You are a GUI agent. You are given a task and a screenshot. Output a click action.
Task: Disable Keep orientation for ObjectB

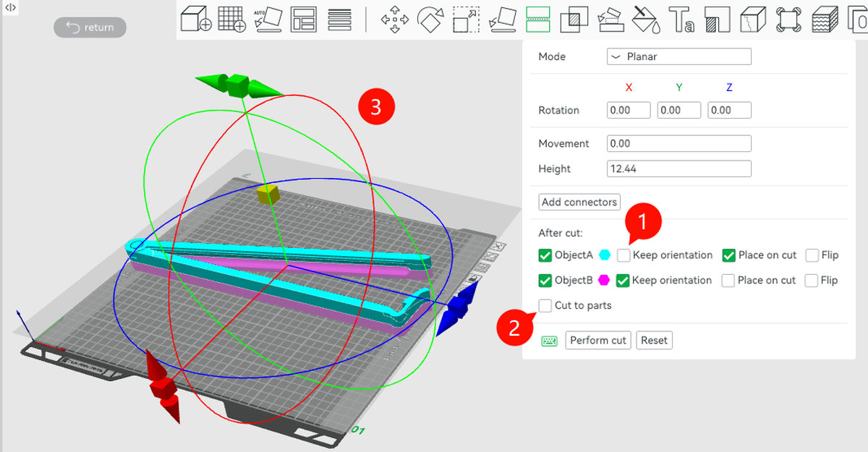point(624,280)
